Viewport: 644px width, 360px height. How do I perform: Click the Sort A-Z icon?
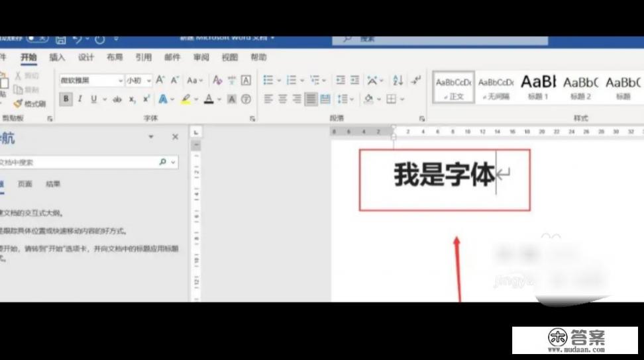point(398,80)
